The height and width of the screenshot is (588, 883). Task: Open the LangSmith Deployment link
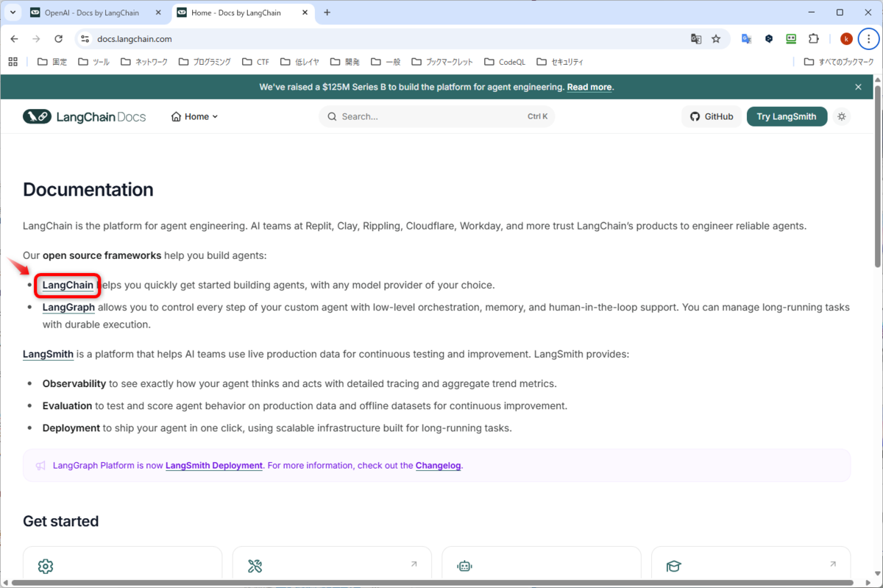coord(214,465)
